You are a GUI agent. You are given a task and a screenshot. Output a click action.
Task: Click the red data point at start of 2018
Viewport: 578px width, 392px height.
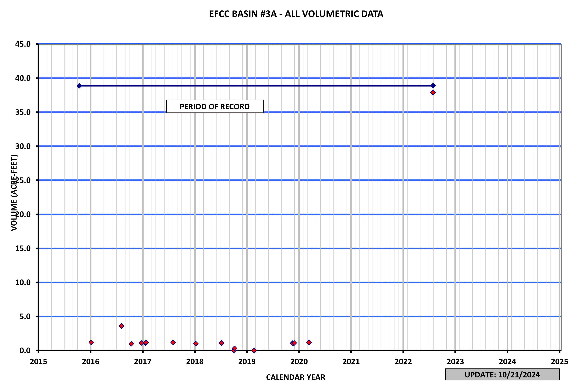[196, 344]
